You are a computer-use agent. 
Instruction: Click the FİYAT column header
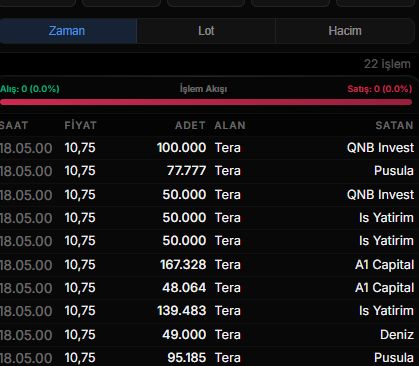tap(80, 125)
